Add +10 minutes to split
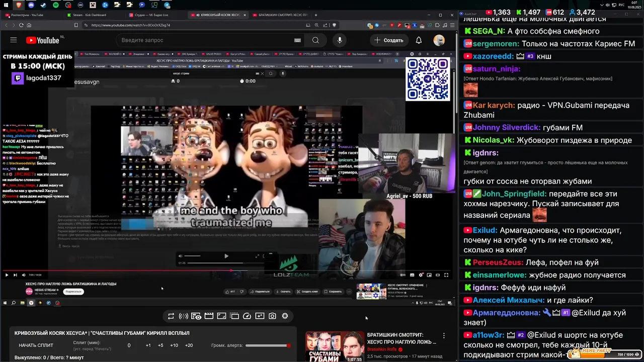644x362 pixels. (174, 345)
